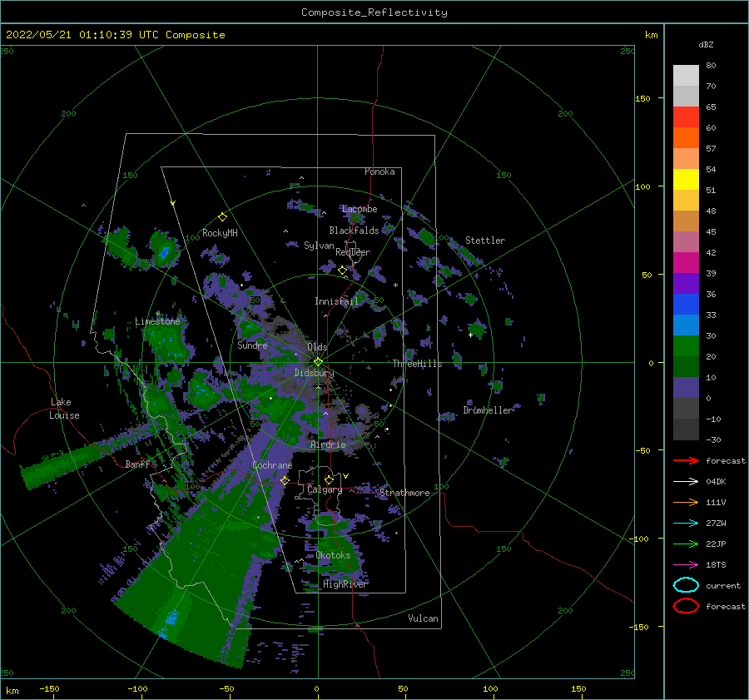Viewport: 749px width, 700px height.
Task: Click the Didsbury label
Action: [x=314, y=373]
